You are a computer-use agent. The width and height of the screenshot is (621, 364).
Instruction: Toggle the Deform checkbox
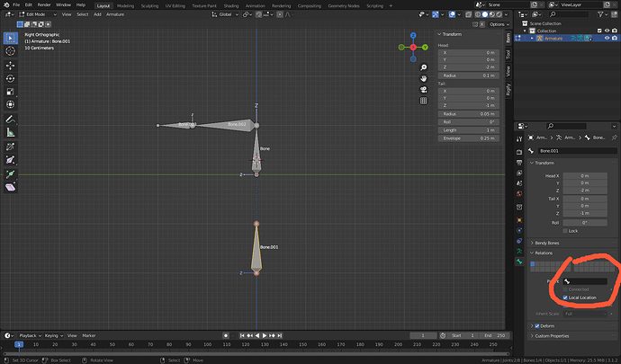[x=537, y=326]
